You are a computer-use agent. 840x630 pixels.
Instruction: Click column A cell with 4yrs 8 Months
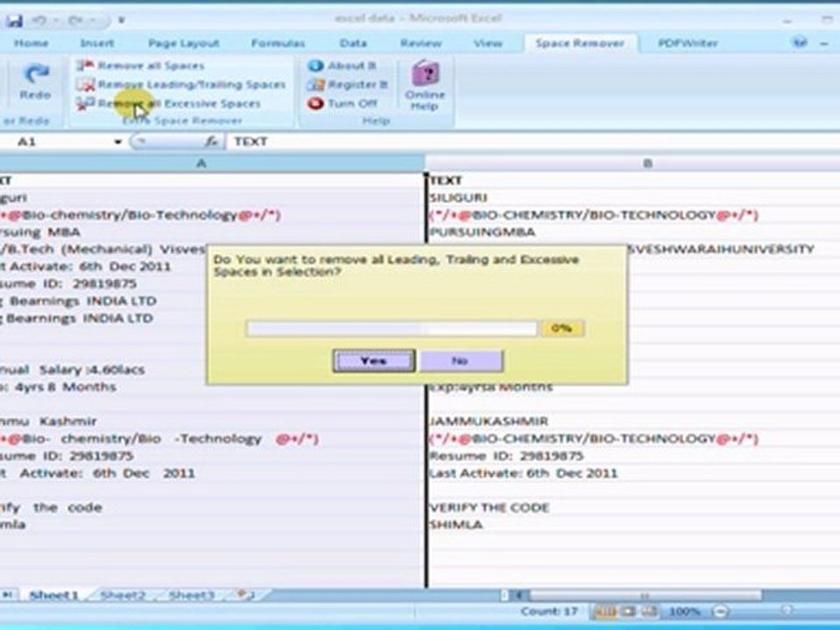click(212, 387)
